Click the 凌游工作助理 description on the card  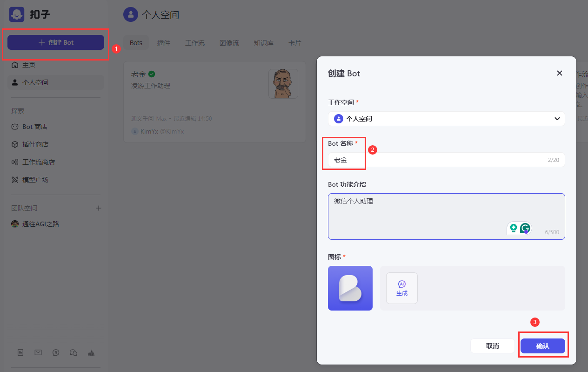151,86
